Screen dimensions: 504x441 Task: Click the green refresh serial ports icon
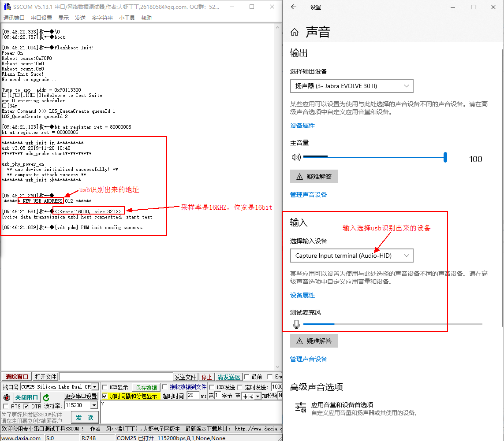tap(46, 397)
